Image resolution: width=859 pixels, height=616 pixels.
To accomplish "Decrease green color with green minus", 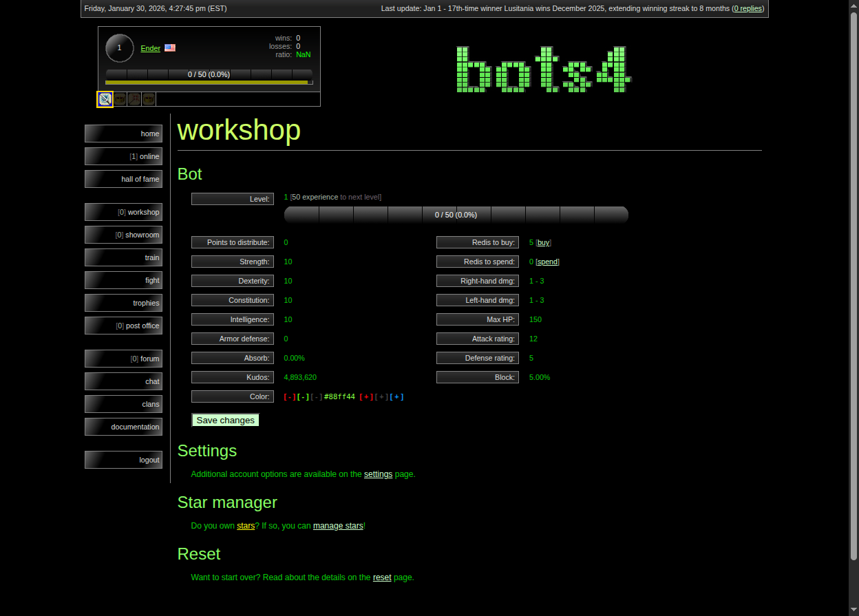I will [x=303, y=397].
